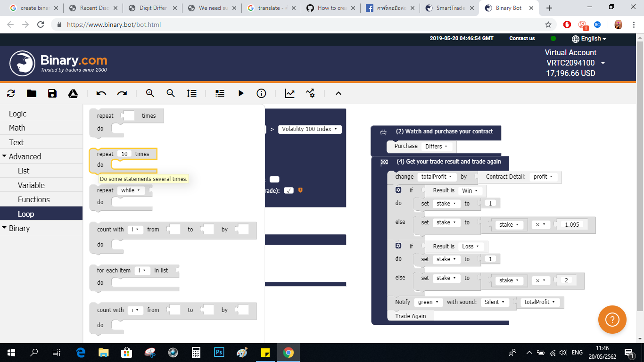644x362 pixels.
Task: Zoom in on the workspace
Action: click(x=150, y=93)
